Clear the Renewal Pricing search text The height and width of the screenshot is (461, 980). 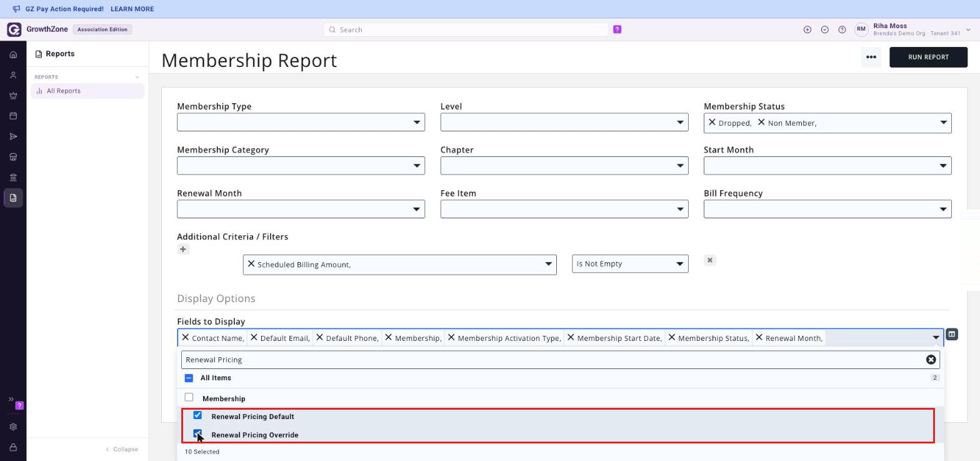tap(931, 360)
